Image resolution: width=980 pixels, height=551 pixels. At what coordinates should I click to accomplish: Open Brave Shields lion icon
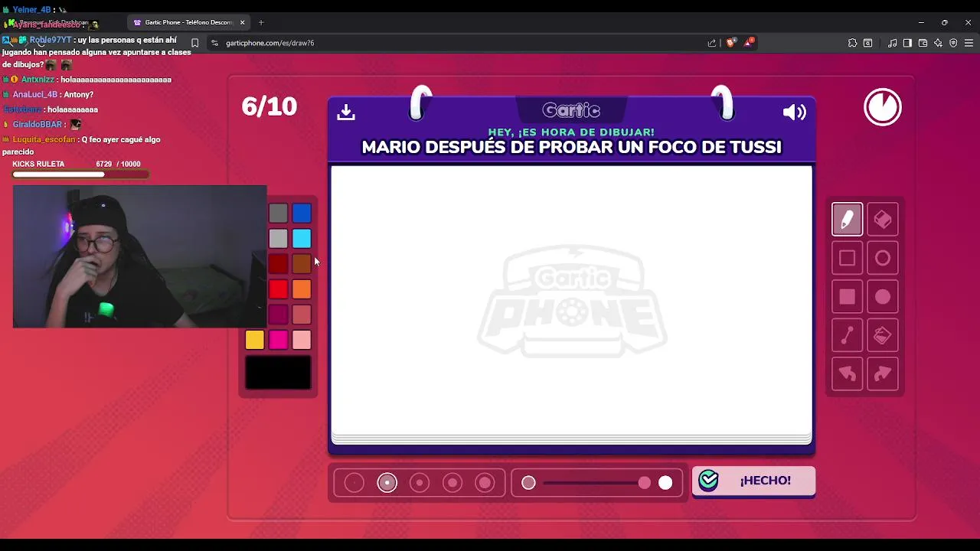tap(730, 43)
